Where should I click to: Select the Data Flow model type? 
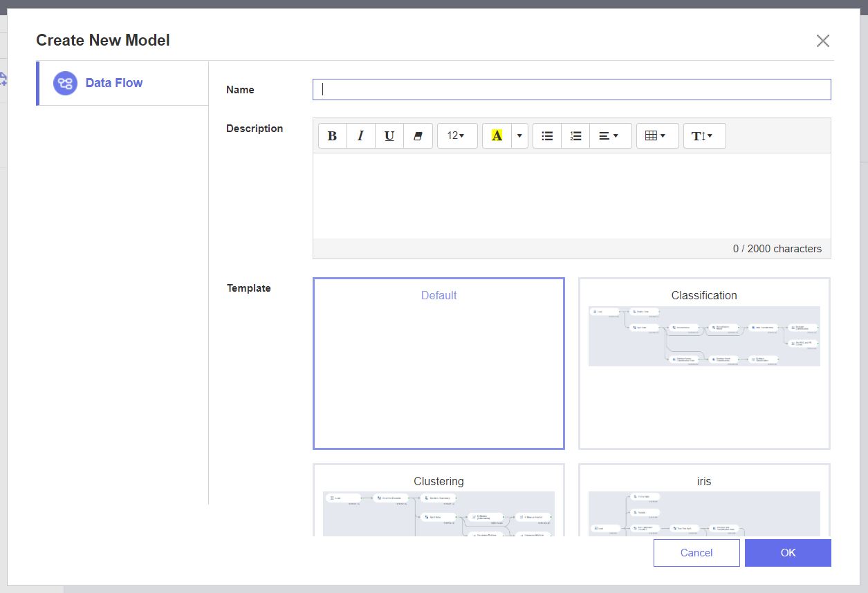click(x=123, y=83)
